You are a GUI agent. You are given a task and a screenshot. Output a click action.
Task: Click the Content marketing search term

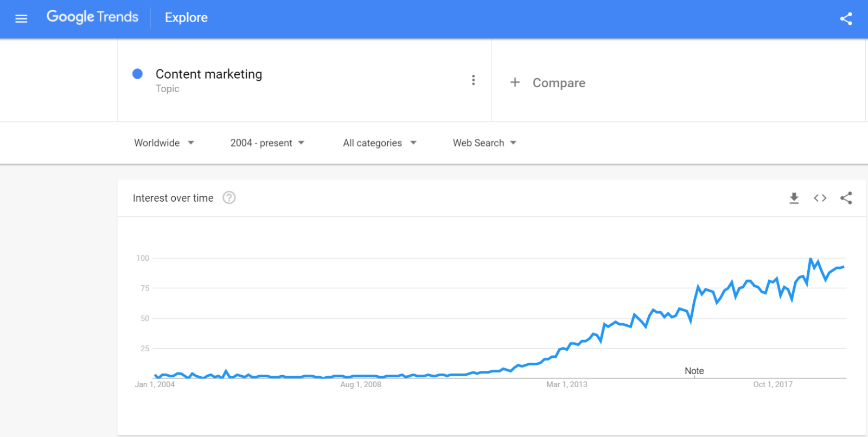click(x=209, y=74)
